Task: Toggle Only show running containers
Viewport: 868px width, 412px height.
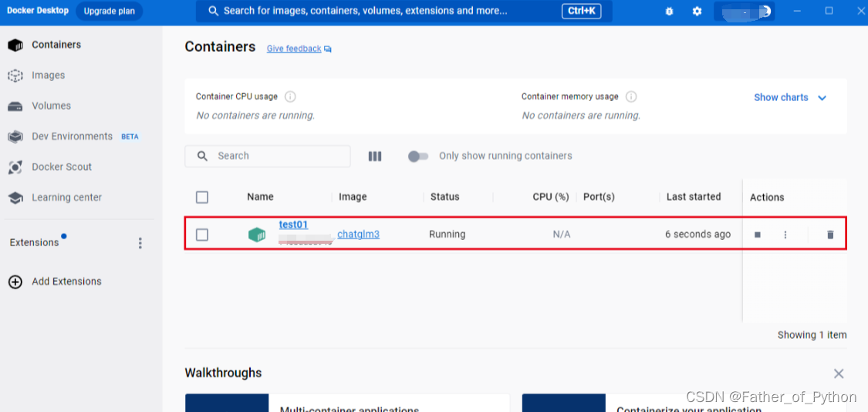Action: click(x=418, y=157)
